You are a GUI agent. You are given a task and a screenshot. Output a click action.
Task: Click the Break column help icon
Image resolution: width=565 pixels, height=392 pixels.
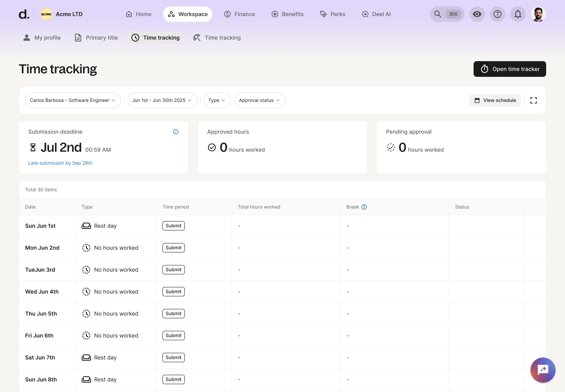pyautogui.click(x=364, y=207)
